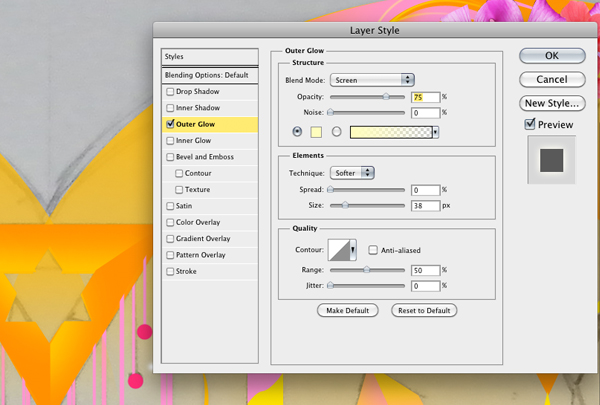Open the gradient picker dropdown arrow

tap(435, 132)
